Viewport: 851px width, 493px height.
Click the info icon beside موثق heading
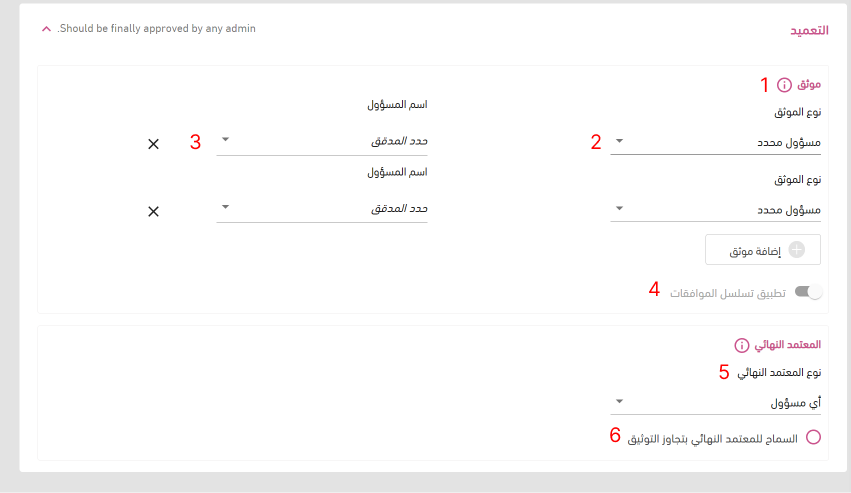point(784,85)
